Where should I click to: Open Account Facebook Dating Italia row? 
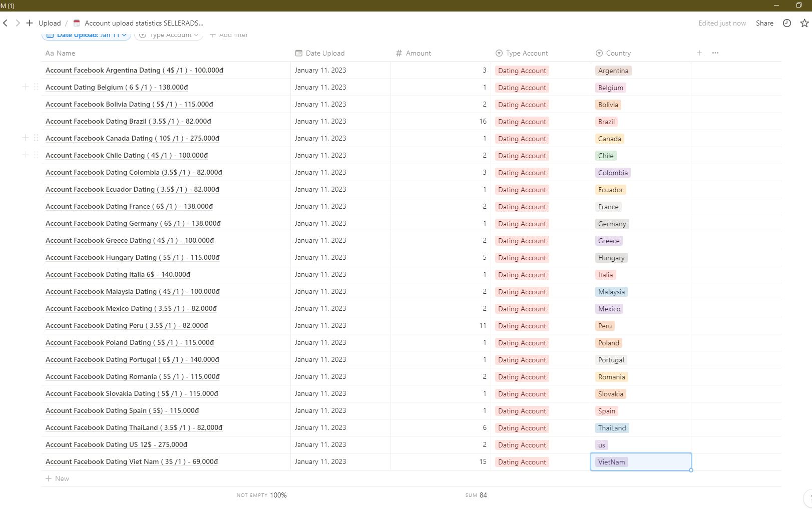click(118, 274)
